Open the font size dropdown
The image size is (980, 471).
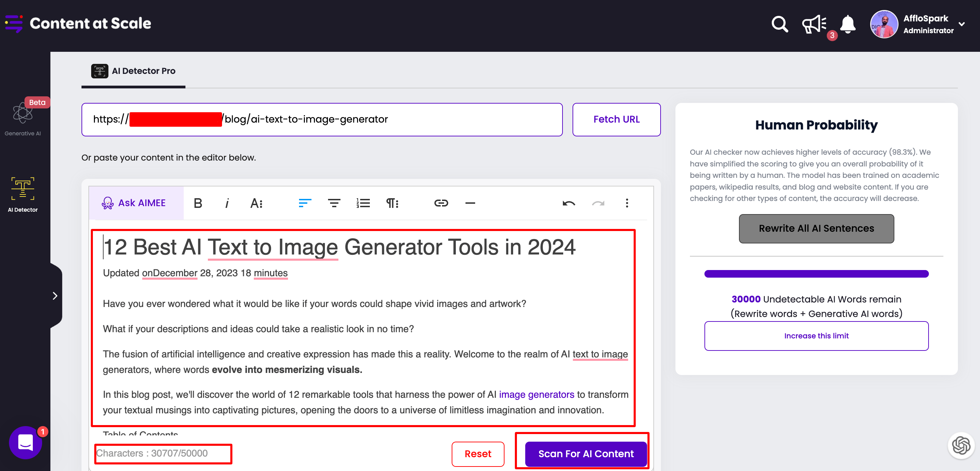tap(257, 203)
